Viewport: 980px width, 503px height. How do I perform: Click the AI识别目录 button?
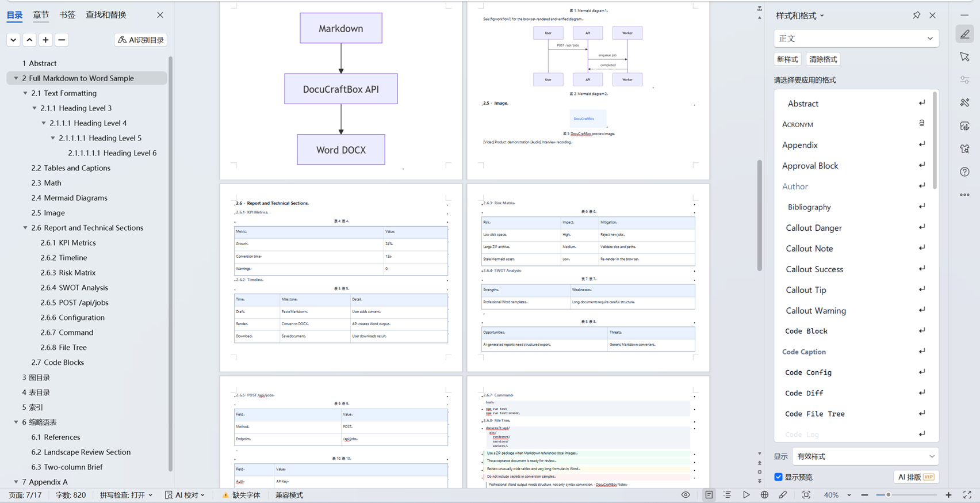click(x=141, y=40)
